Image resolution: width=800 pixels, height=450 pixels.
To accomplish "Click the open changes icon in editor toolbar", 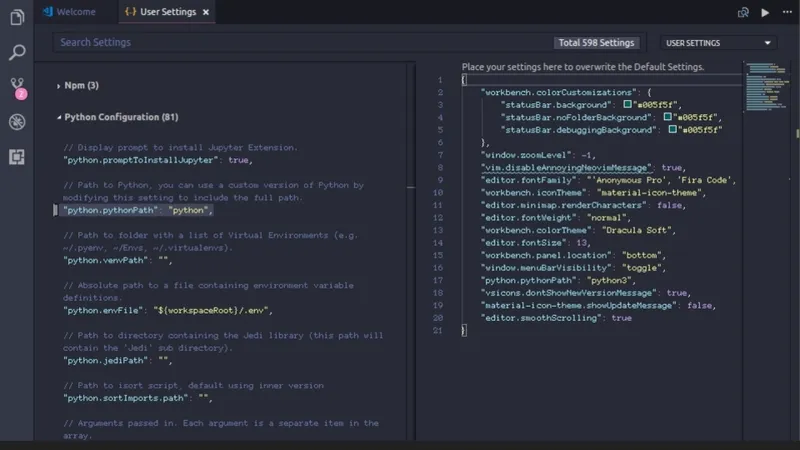I will (x=743, y=12).
